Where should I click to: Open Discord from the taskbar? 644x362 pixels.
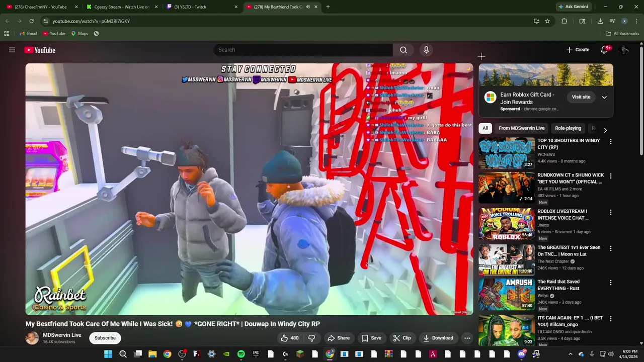521,354
